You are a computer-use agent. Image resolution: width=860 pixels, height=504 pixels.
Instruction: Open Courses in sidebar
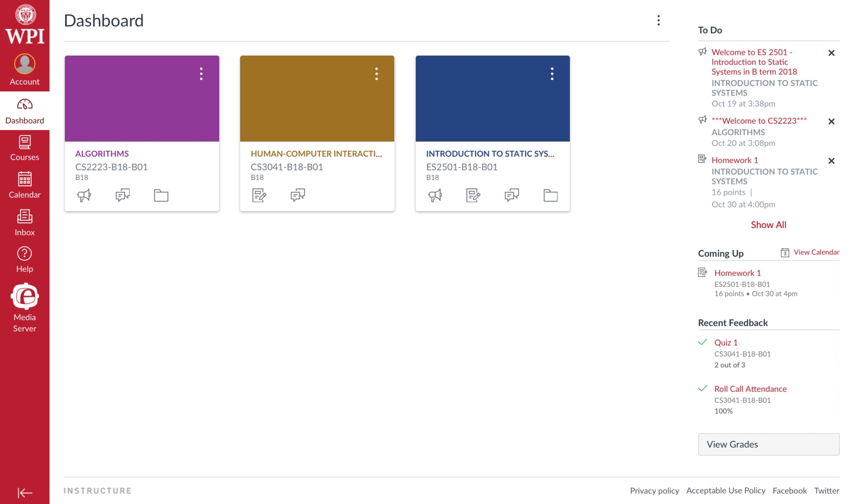point(25,148)
